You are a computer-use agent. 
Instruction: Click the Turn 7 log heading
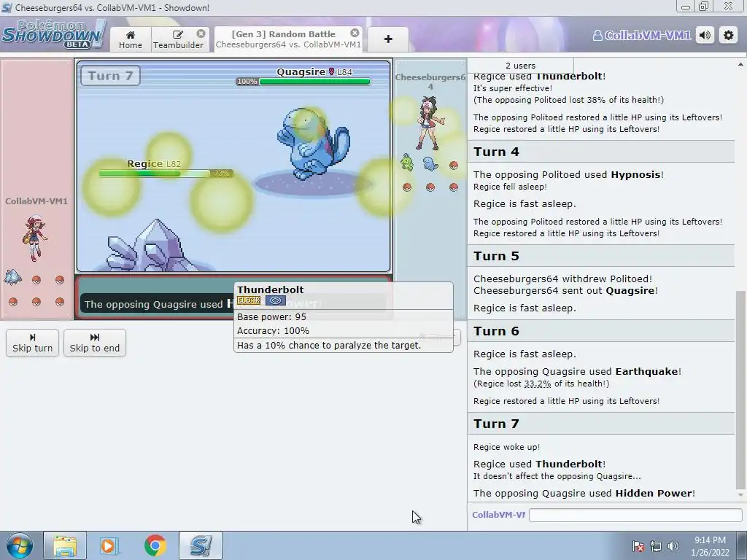click(x=601, y=424)
